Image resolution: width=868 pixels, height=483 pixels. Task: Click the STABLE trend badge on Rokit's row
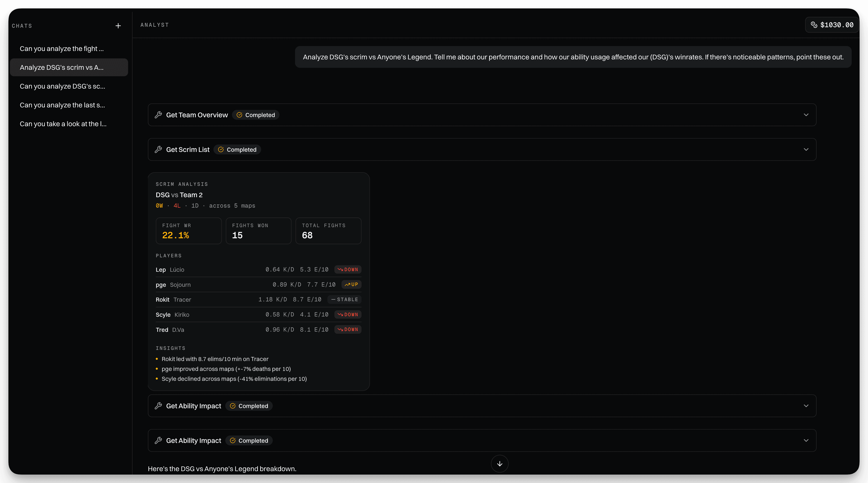click(x=344, y=299)
